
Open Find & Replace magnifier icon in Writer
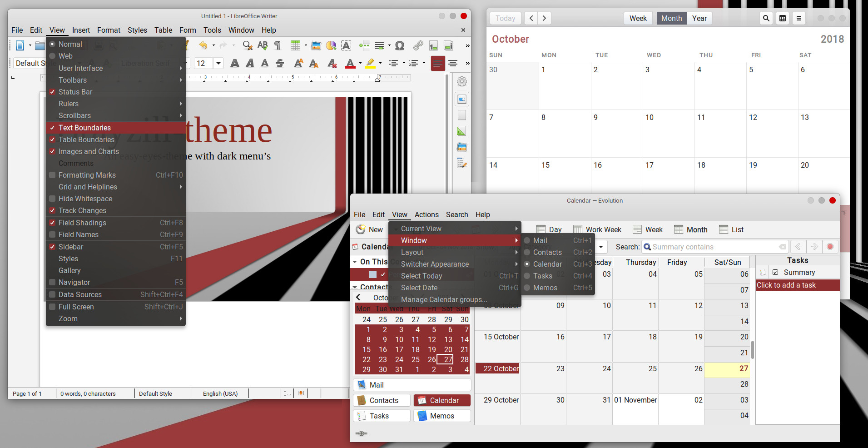(x=248, y=45)
